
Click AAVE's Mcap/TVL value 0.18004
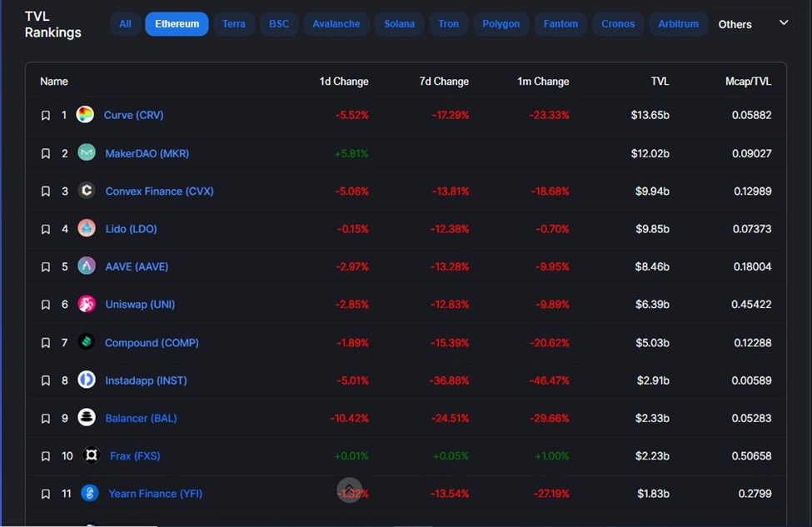pyautogui.click(x=752, y=266)
